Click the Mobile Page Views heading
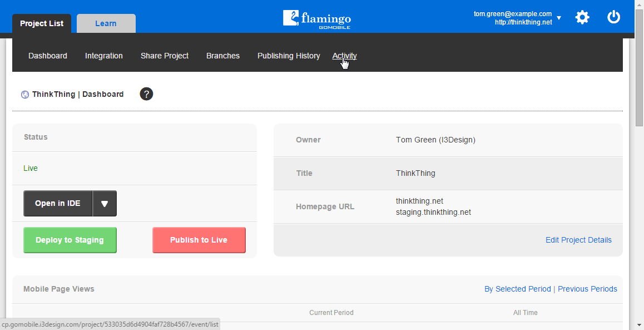 tap(59, 289)
